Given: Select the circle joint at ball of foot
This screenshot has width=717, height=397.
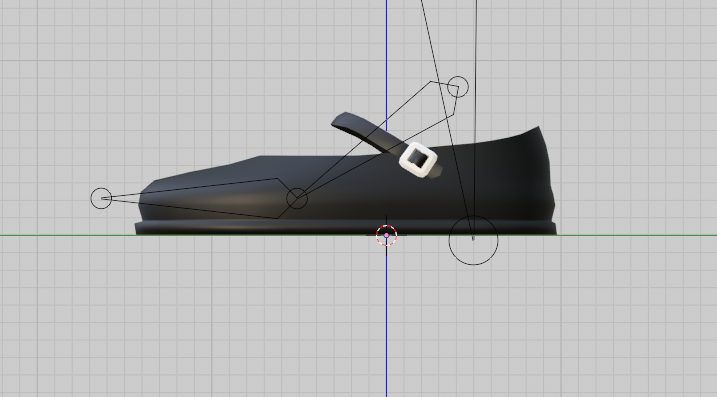Looking at the screenshot, I should tap(297, 198).
